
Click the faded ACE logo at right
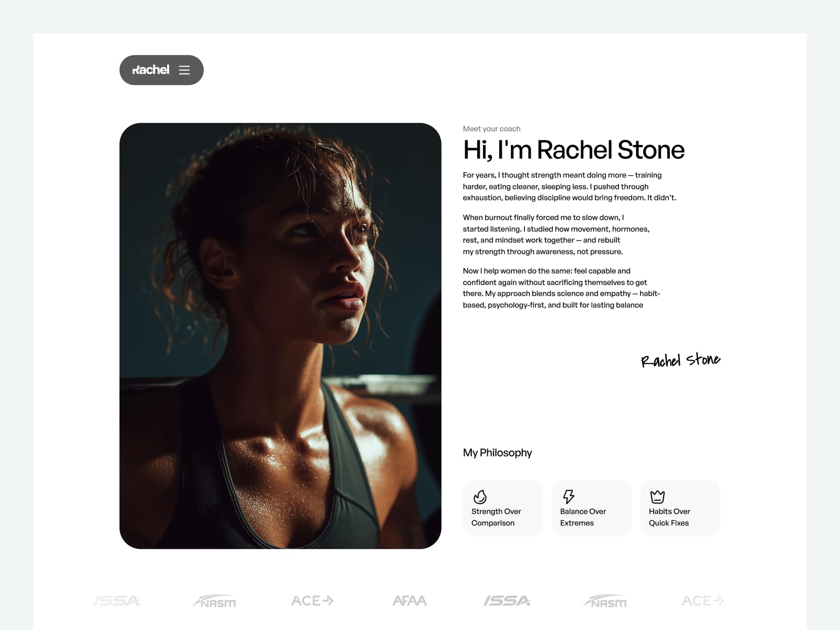click(703, 601)
